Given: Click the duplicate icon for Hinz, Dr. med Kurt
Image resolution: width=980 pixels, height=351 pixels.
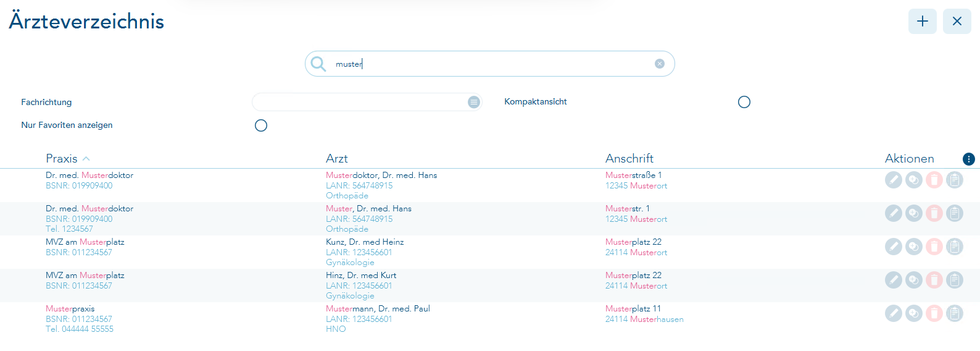Looking at the screenshot, I should pyautogui.click(x=913, y=280).
